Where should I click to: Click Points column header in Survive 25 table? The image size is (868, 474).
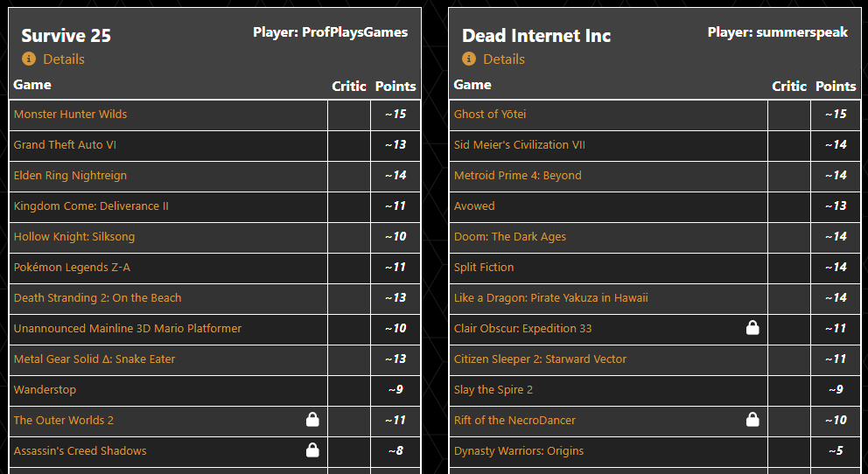pyautogui.click(x=395, y=86)
